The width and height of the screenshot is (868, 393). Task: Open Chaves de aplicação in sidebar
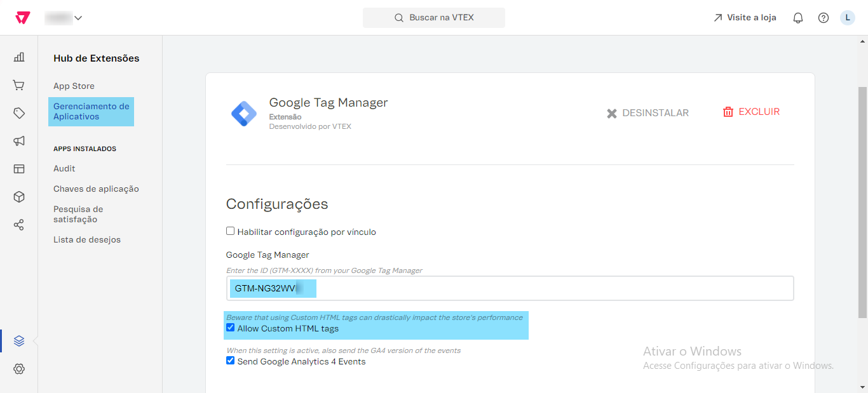pos(96,189)
